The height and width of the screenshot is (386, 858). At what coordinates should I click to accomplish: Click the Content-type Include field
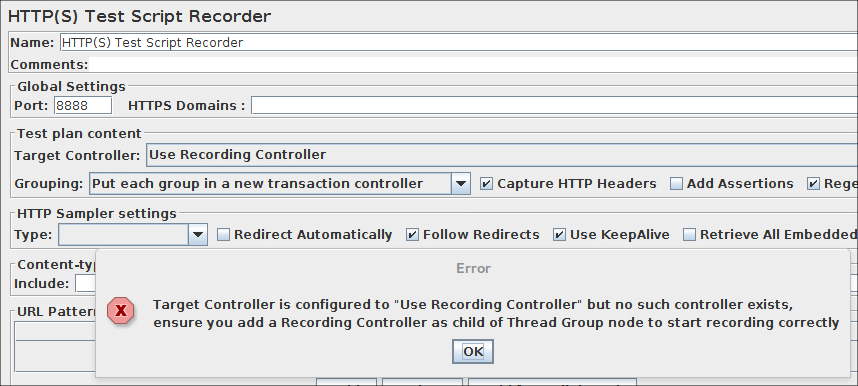pos(85,284)
